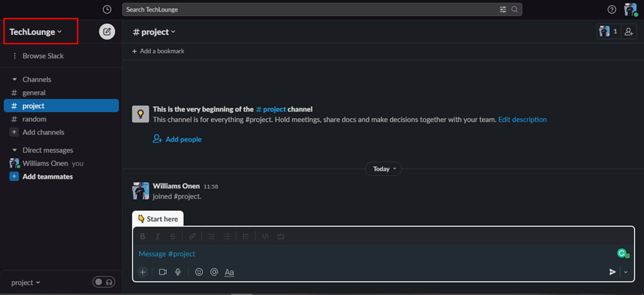This screenshot has height=295, width=644.
Task: Click the Williams Onen name in message
Action: point(176,186)
